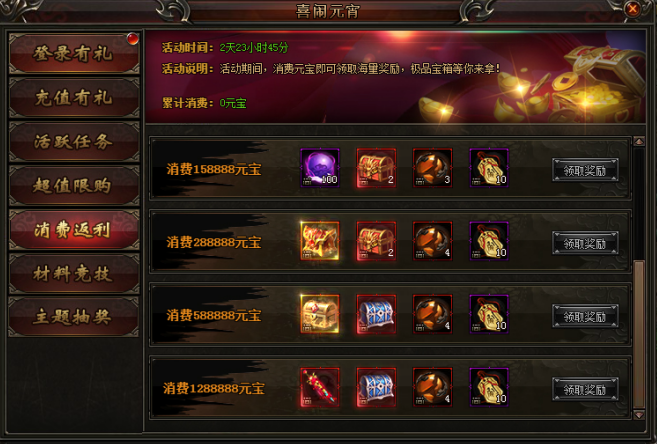Switch to the 主题抽奖 tab
The image size is (657, 444).
[x=74, y=317]
